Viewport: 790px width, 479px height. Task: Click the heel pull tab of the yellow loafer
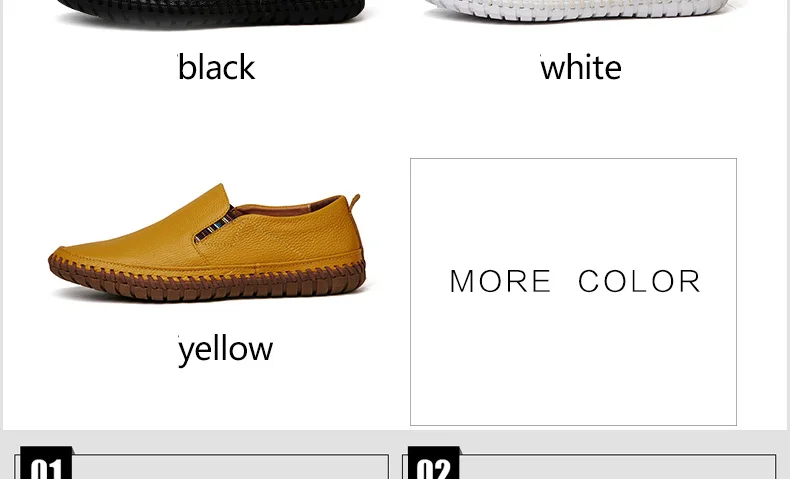coord(355,200)
